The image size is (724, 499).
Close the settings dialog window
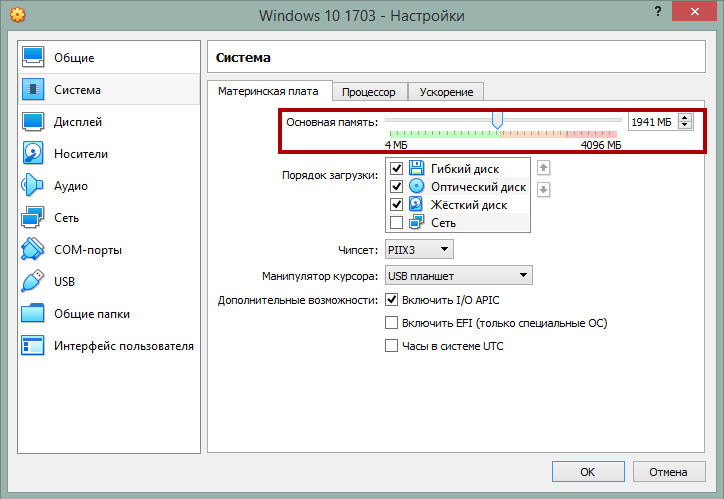[x=694, y=11]
